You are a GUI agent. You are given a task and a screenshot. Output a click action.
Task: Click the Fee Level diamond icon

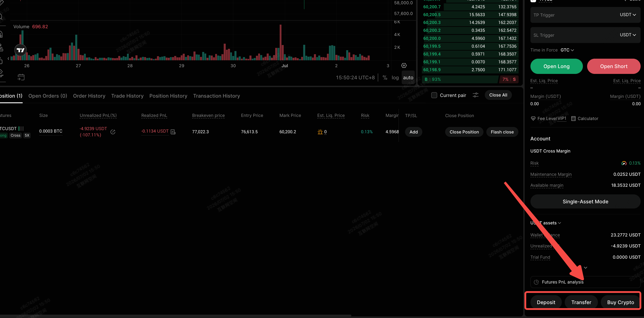pos(533,118)
